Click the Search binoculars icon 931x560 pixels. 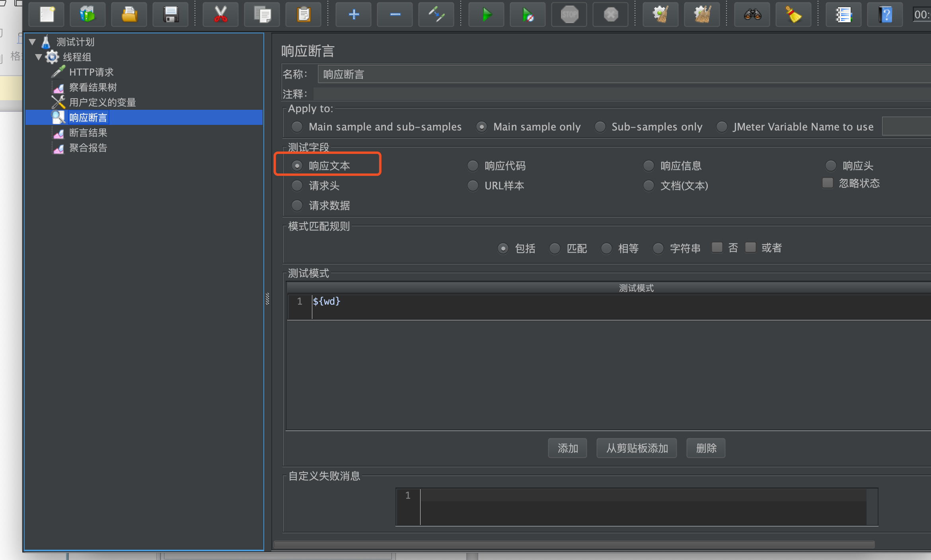click(752, 15)
